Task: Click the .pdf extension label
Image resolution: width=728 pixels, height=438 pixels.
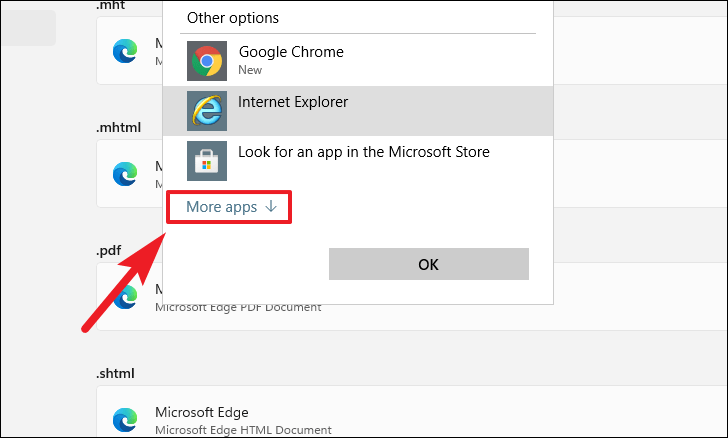Action: pos(109,250)
